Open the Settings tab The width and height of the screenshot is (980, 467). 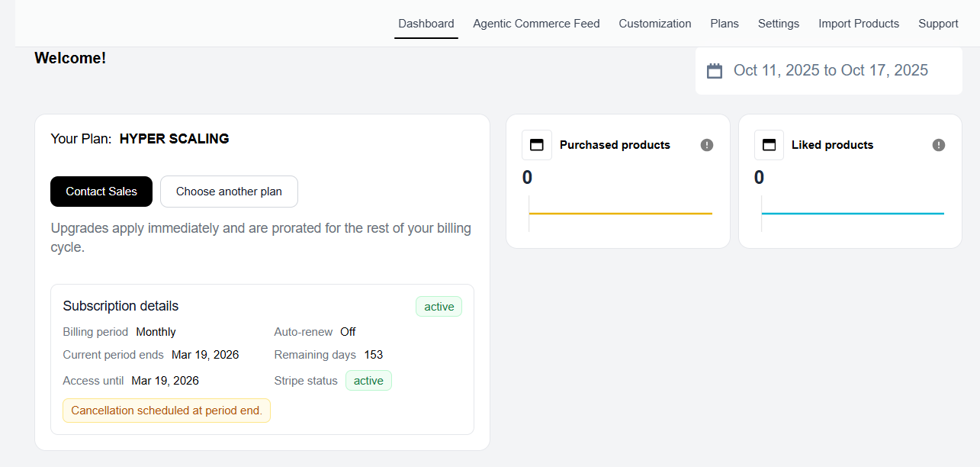(x=778, y=24)
